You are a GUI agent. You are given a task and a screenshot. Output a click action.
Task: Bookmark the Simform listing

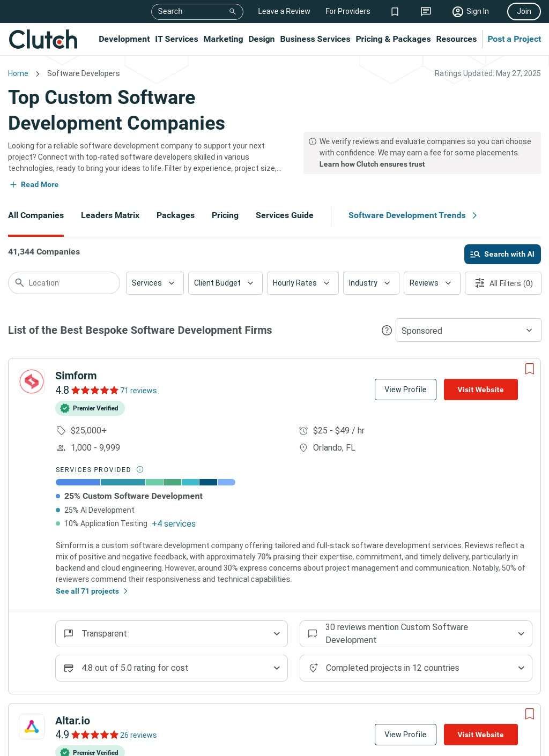[x=530, y=369]
